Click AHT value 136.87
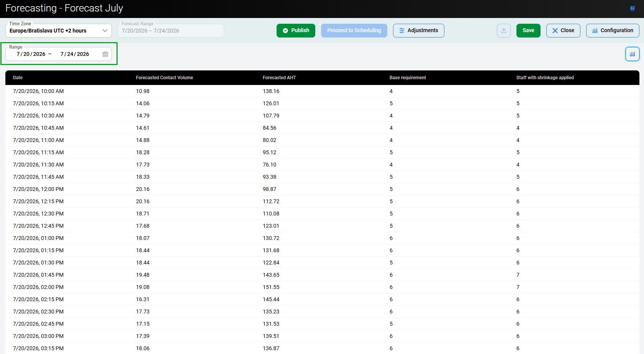The height and width of the screenshot is (354, 644). 271,349
